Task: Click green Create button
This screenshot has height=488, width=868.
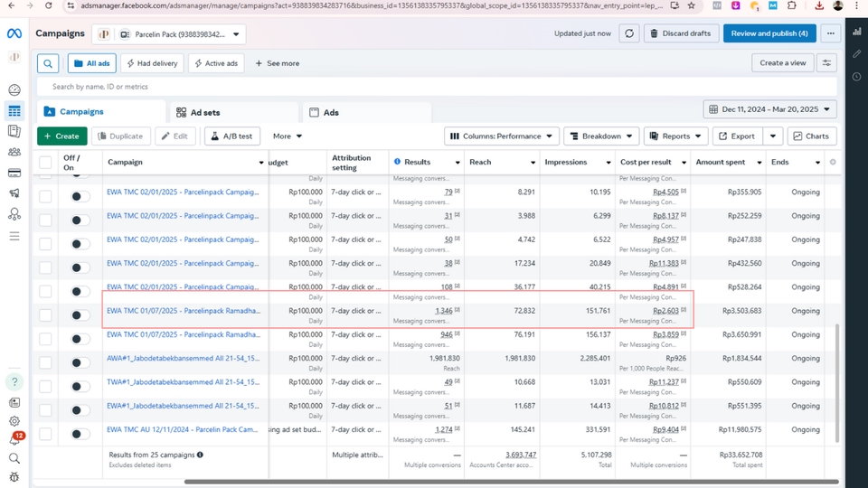Action: tap(62, 136)
